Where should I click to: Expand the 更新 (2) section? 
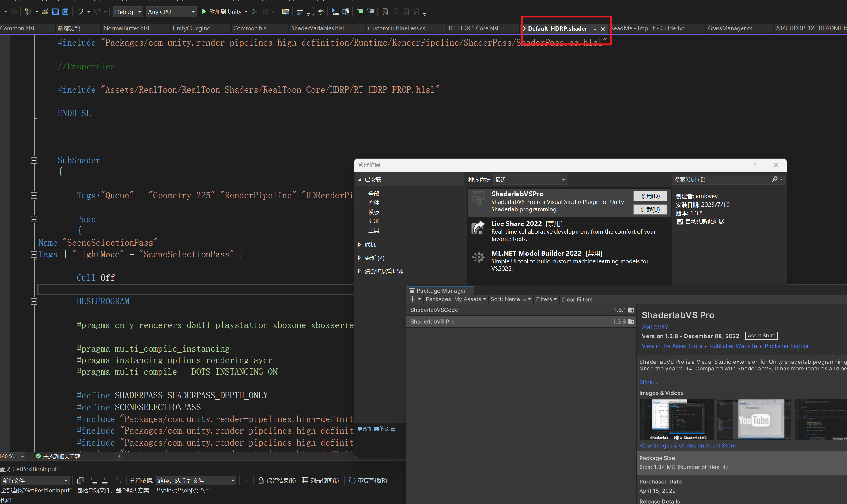click(x=360, y=258)
